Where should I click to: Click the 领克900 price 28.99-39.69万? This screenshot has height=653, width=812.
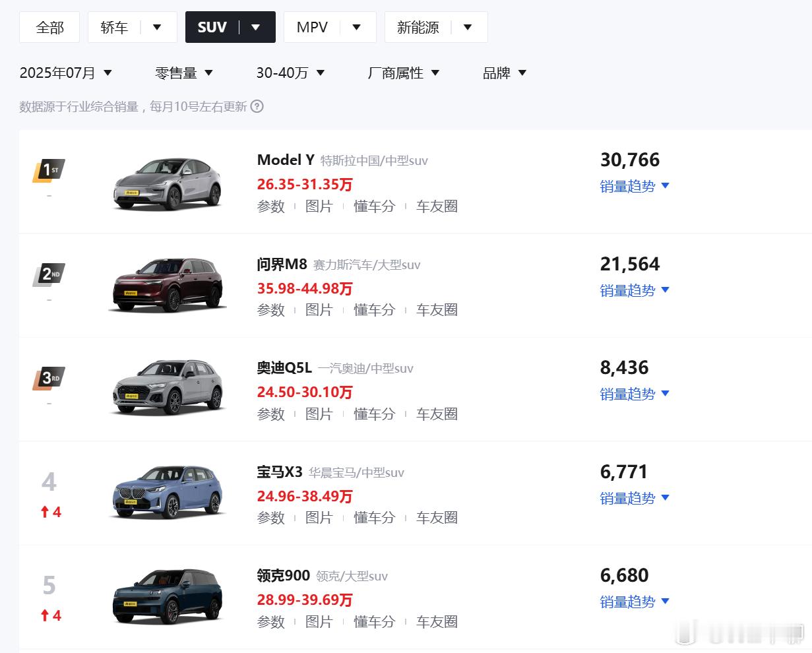pyautogui.click(x=305, y=600)
